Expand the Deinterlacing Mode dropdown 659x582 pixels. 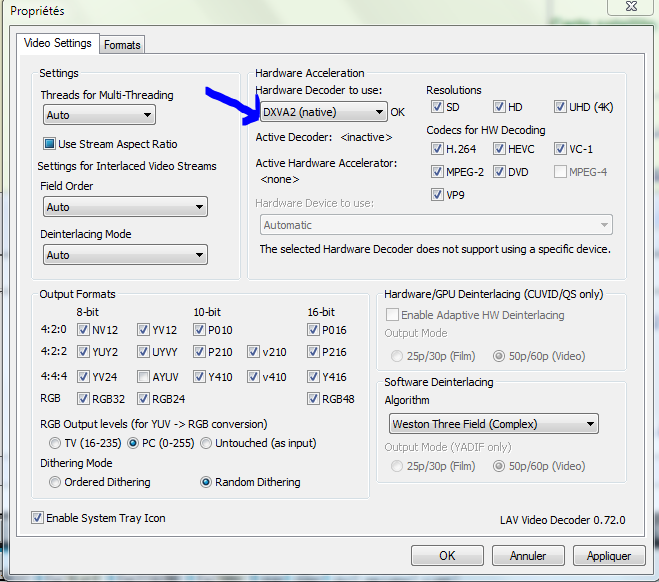(x=124, y=255)
